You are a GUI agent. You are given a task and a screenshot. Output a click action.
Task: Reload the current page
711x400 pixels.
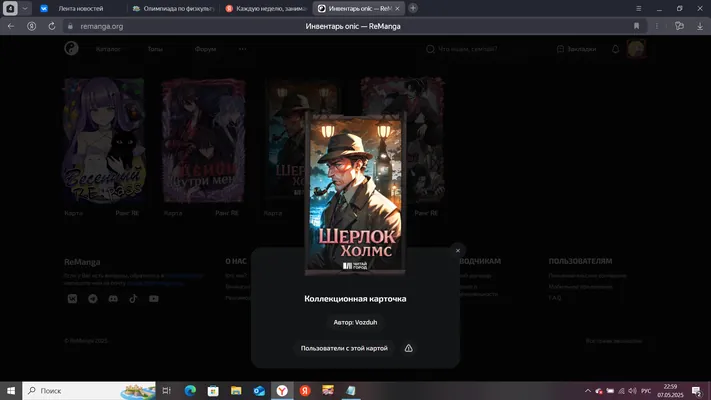pos(52,26)
